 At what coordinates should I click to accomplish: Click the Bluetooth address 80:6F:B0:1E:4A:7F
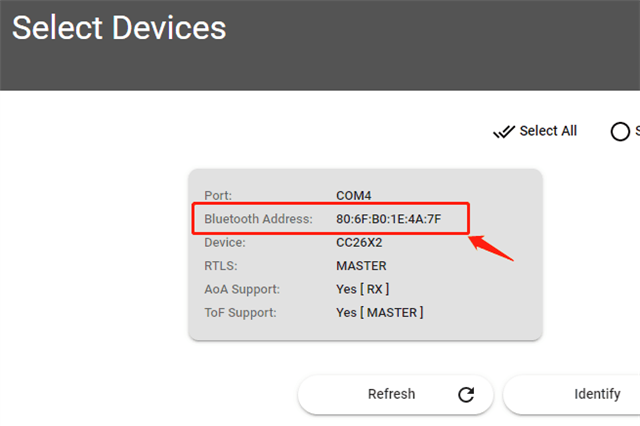389,219
